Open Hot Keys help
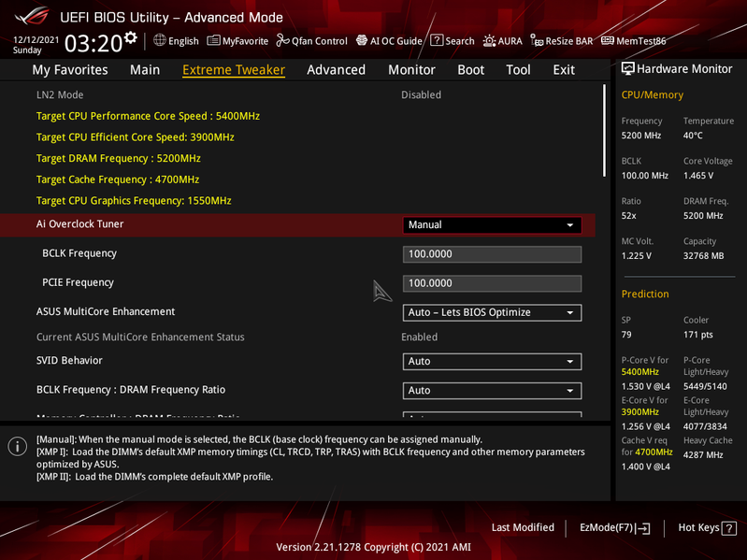Screen dimensions: 747x560 click(707, 527)
